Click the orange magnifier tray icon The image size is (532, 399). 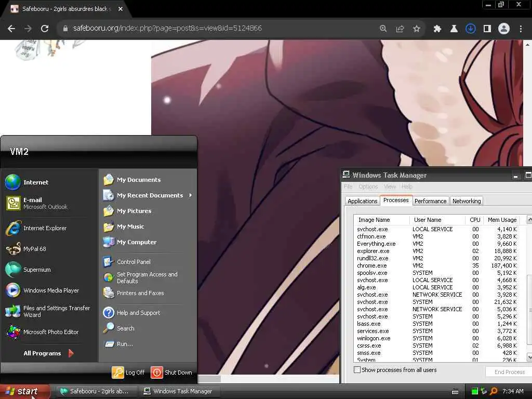(494, 392)
